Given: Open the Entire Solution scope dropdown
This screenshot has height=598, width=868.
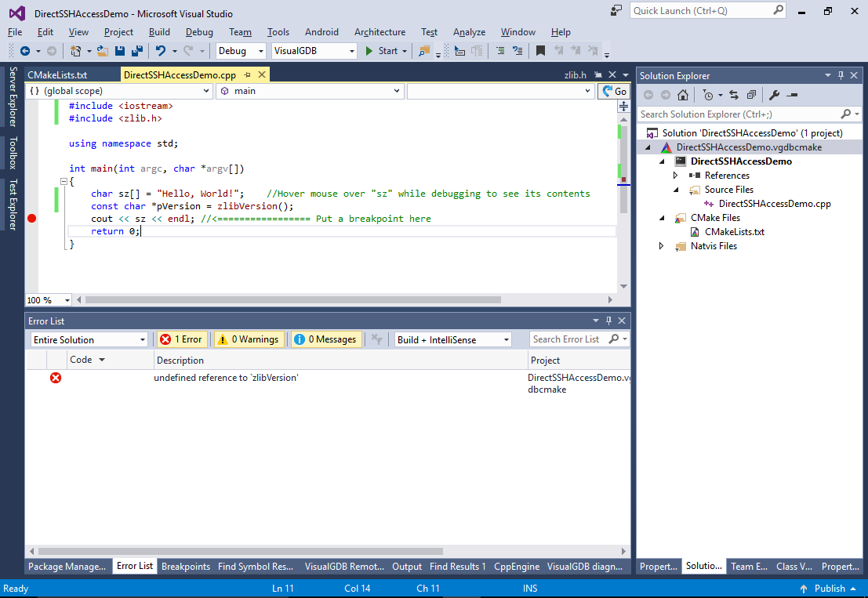Looking at the screenshot, I should click(89, 339).
